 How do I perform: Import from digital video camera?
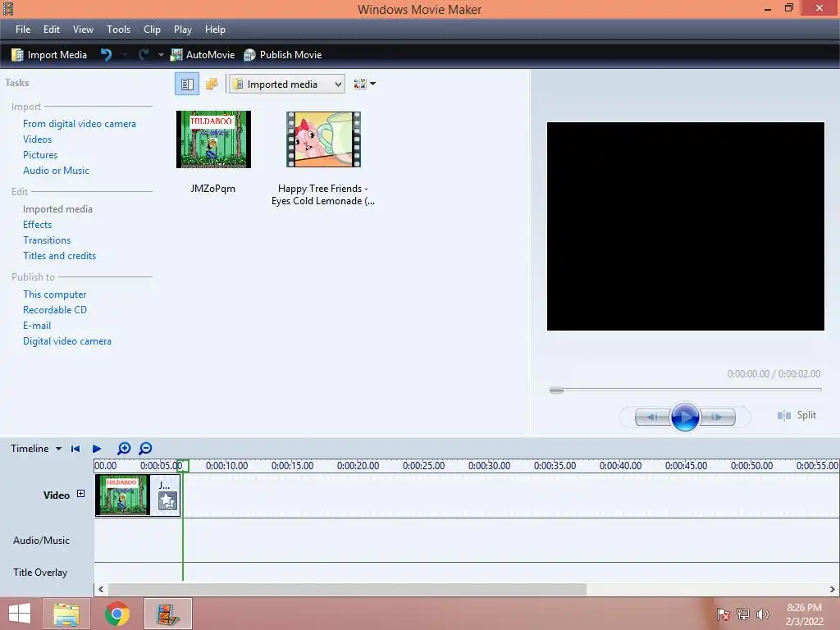(x=80, y=124)
